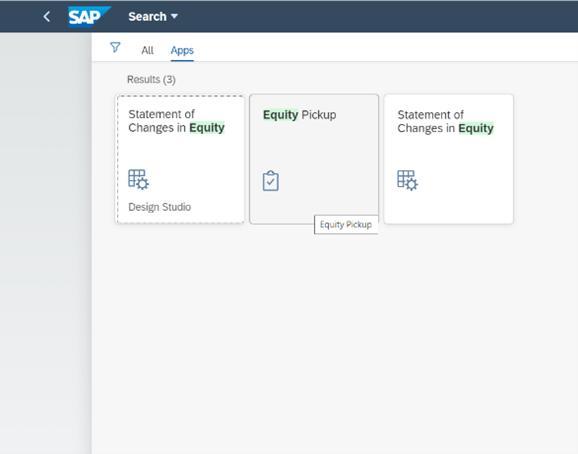Click highlighted Equity word in dashed tile
Image resolution: width=578 pixels, height=454 pixels.
click(x=207, y=128)
